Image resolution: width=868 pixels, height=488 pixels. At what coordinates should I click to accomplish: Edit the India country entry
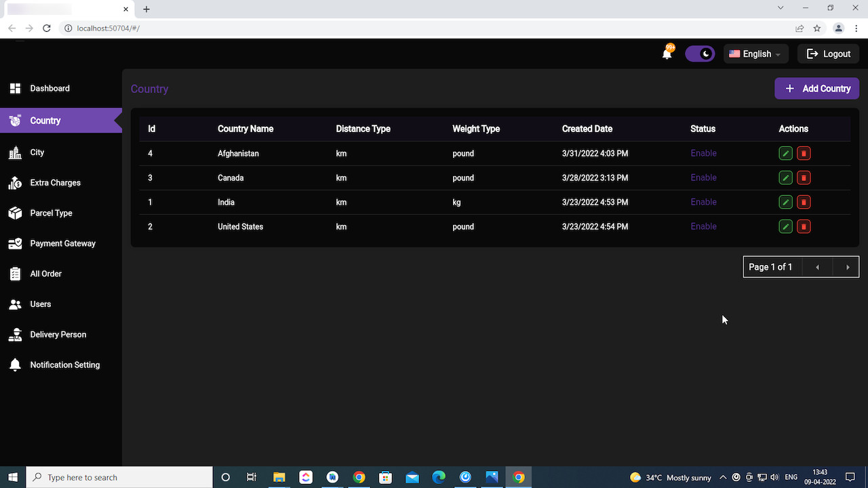pyautogui.click(x=785, y=202)
